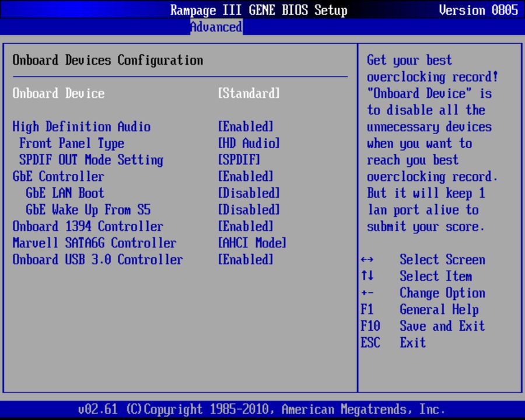
Task: Change Onboard USB 3.0 Controller [Enabled] value
Action: pos(246,260)
